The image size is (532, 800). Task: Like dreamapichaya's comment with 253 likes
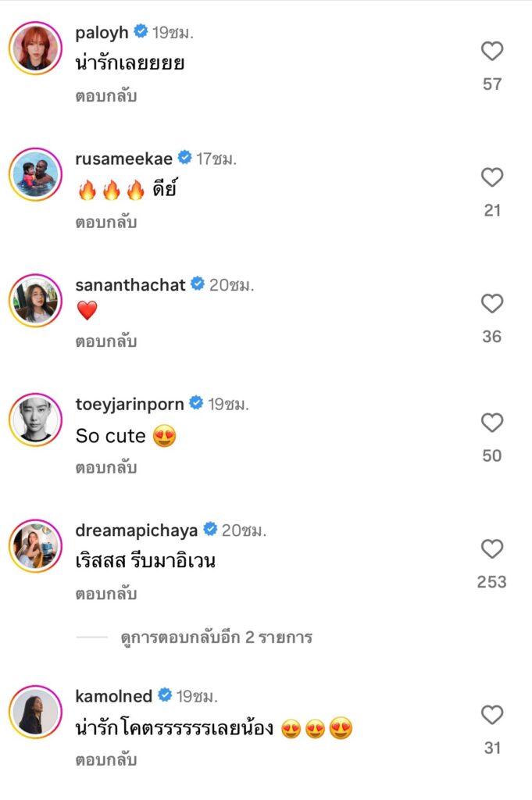click(491, 549)
